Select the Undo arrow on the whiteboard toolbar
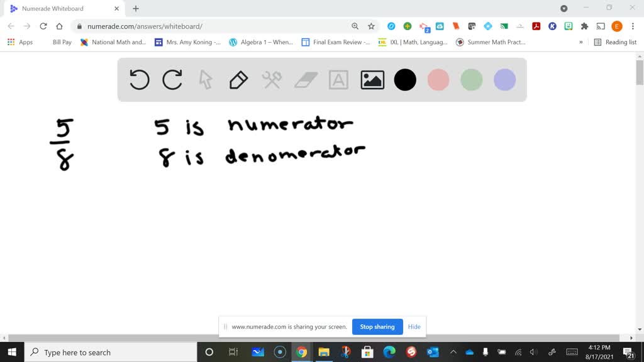This screenshot has height=362, width=644. (x=139, y=80)
